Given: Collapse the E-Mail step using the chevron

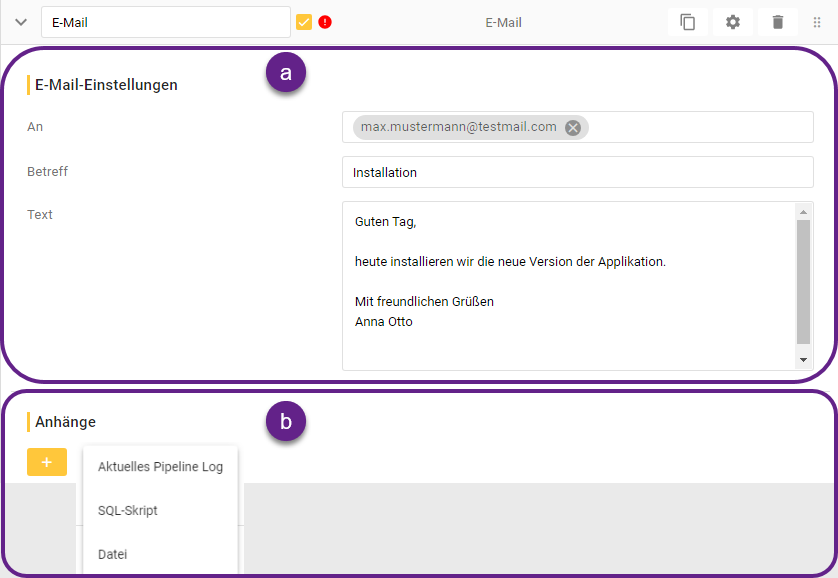Looking at the screenshot, I should pos(21,22).
